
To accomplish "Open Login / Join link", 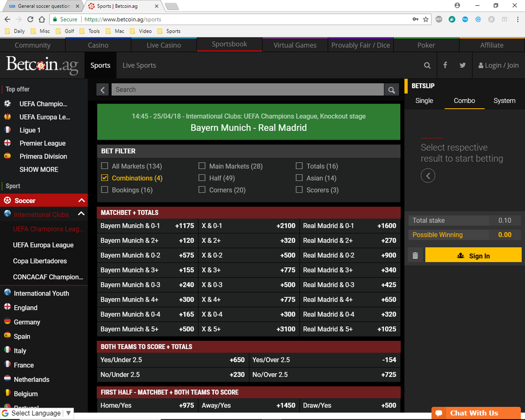I will 499,65.
